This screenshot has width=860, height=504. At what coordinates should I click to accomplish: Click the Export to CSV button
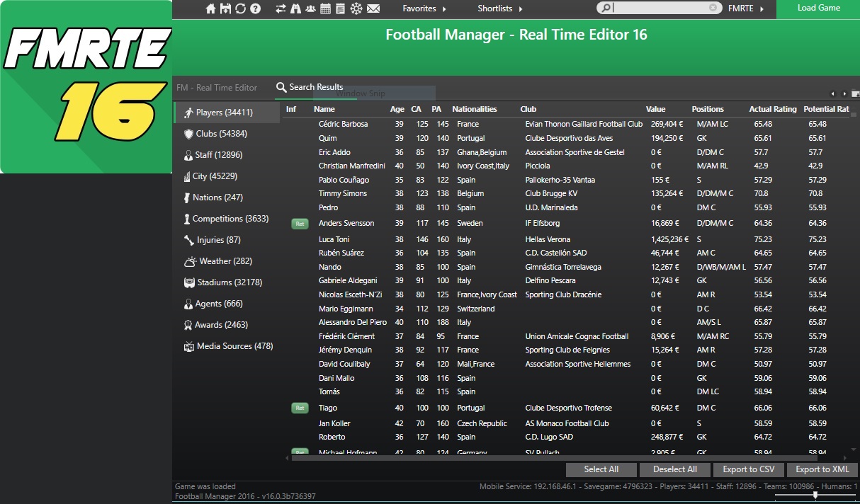(749, 469)
